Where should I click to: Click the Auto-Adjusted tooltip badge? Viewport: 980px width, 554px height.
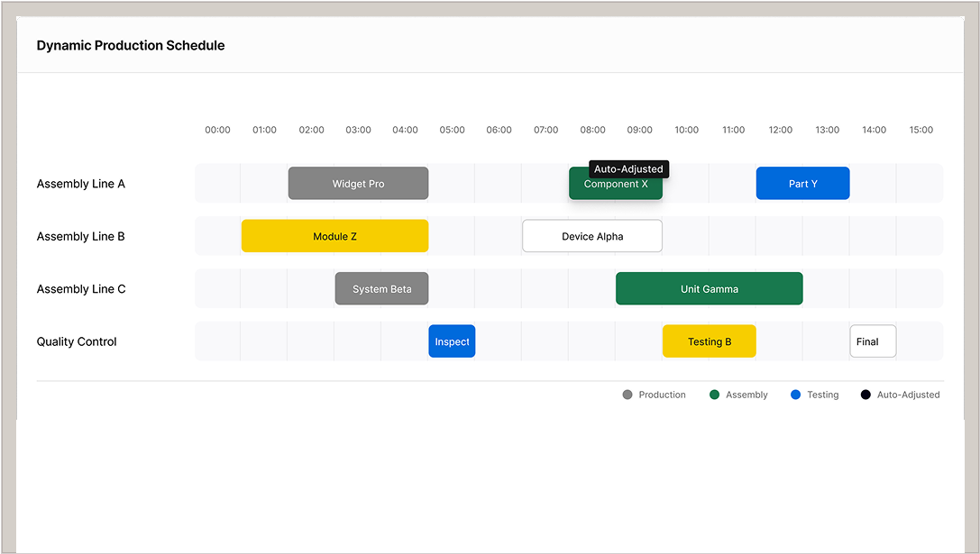point(628,169)
